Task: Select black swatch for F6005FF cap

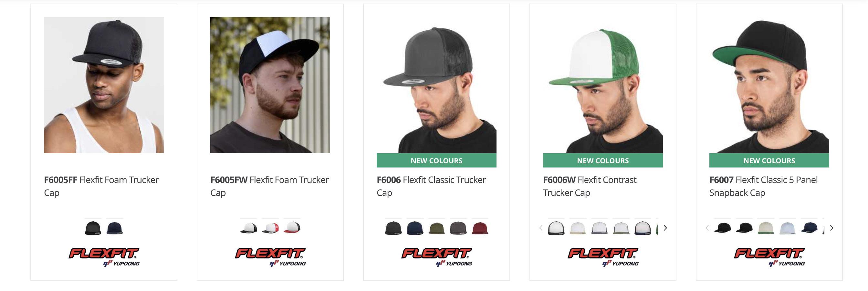Action: click(x=93, y=228)
